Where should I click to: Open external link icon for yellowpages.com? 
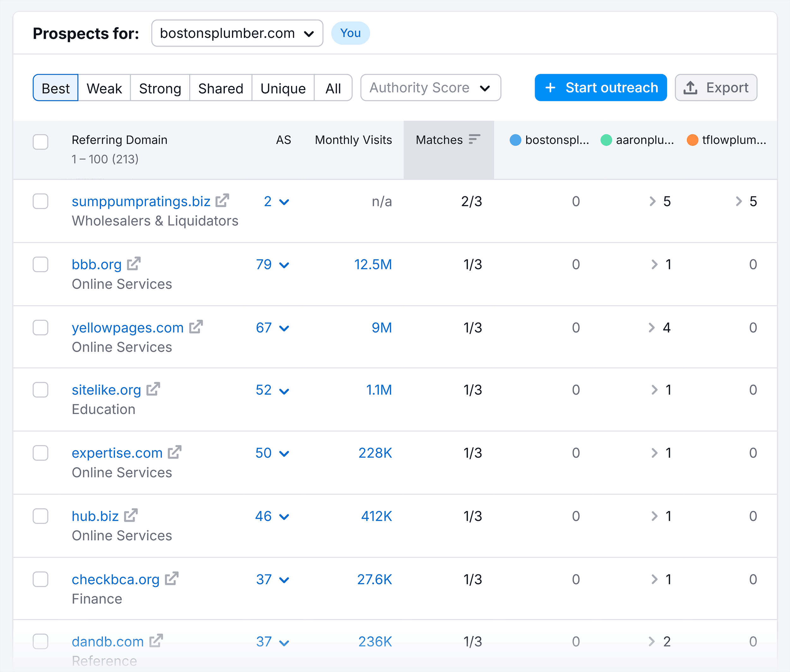[196, 327]
